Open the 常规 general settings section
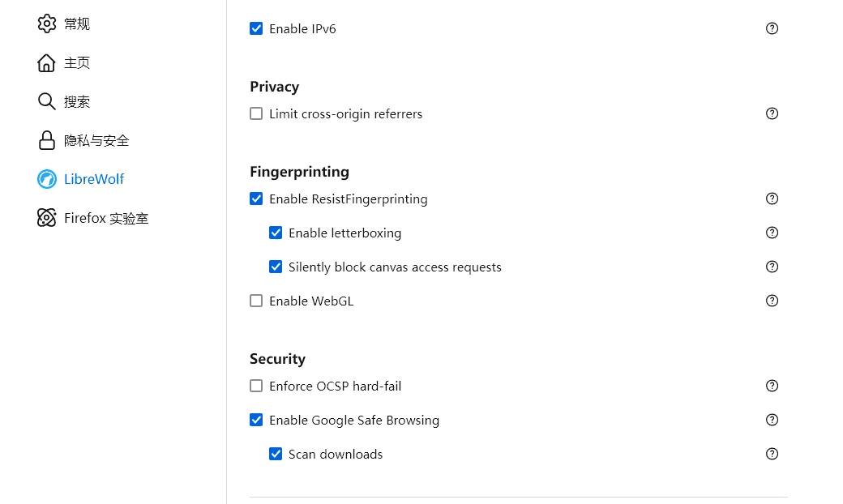Viewport: 843px width, 504px height. pyautogui.click(x=63, y=23)
